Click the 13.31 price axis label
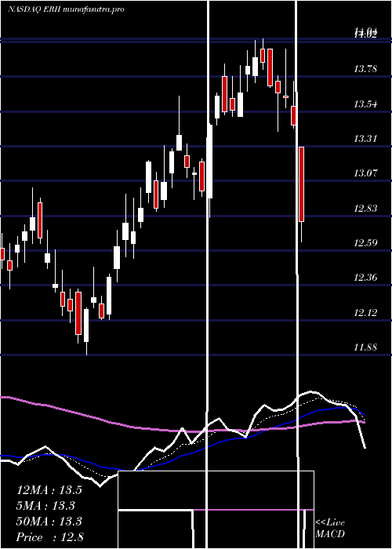Screen dimensions: 392x549 point(365,139)
